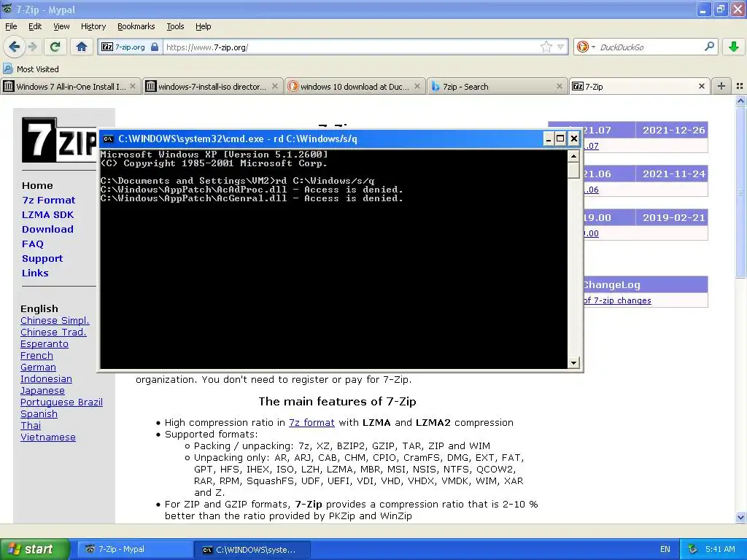The width and height of the screenshot is (747, 560).
Task: Bookmark this page with the star icon
Action: coord(546,47)
